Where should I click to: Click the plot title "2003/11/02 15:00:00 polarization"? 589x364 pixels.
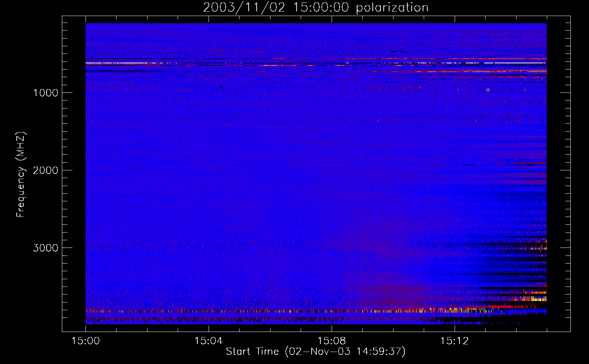(316, 7)
